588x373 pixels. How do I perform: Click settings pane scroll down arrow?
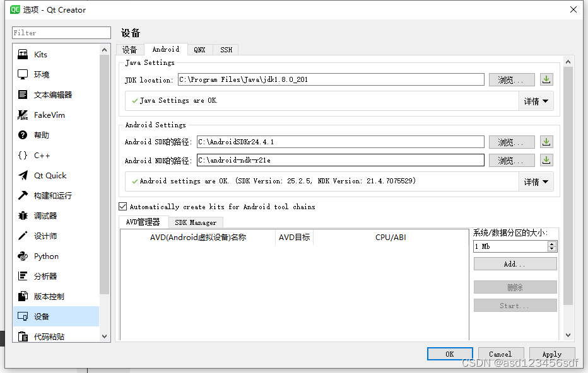[x=568, y=335]
